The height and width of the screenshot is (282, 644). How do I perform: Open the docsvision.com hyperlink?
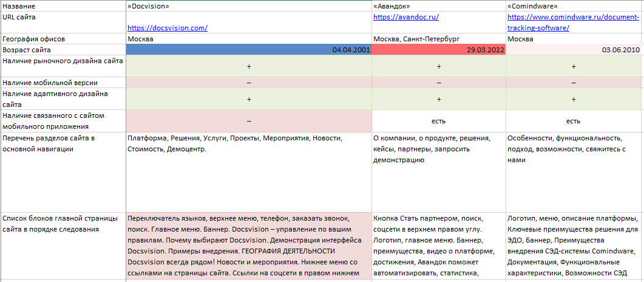[168, 27]
